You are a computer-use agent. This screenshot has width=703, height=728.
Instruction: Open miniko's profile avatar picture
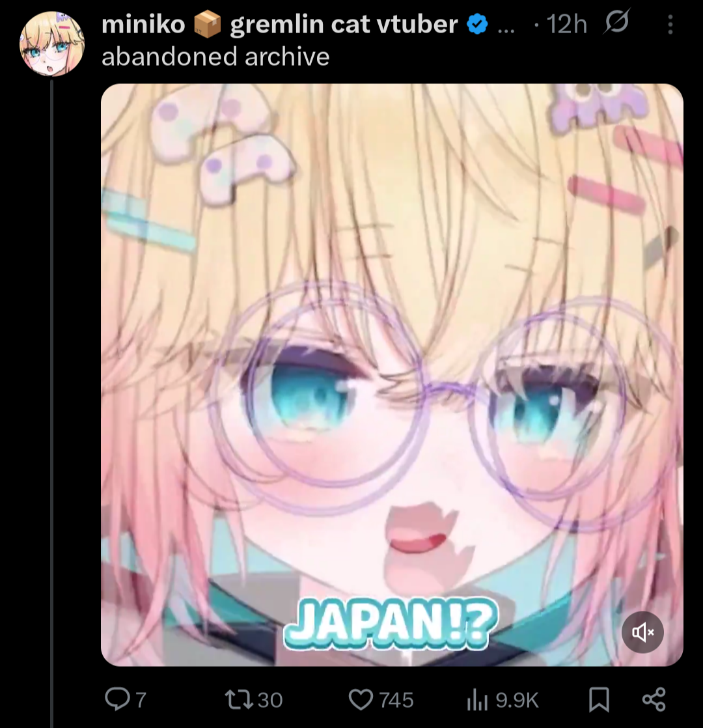point(52,44)
